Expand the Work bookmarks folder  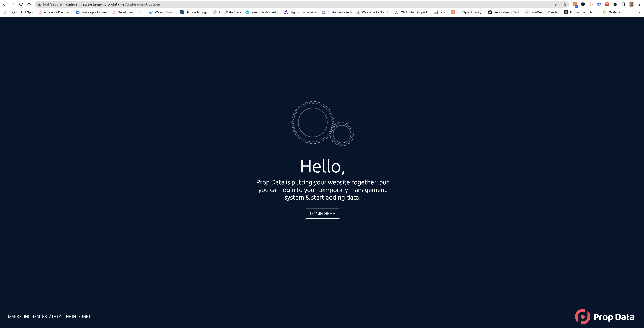click(x=440, y=12)
